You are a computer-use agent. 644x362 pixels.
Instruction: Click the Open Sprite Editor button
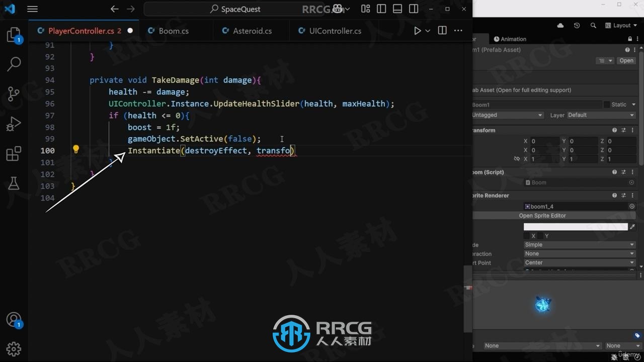[542, 216]
